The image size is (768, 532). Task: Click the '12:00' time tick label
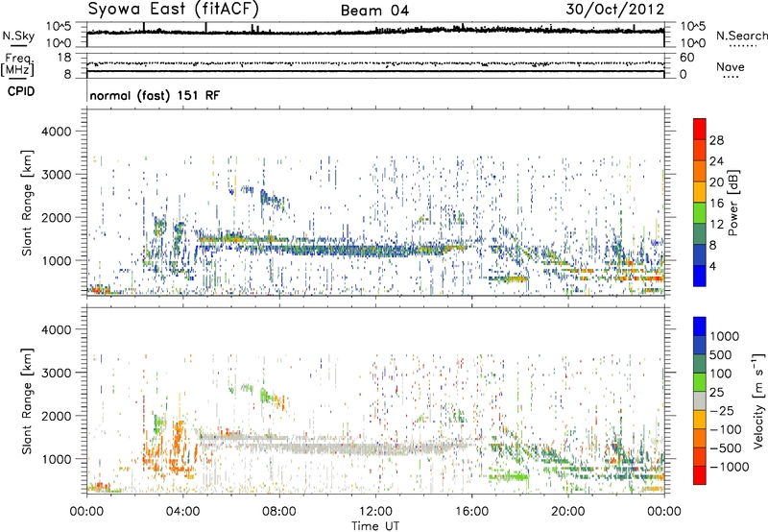point(375,512)
